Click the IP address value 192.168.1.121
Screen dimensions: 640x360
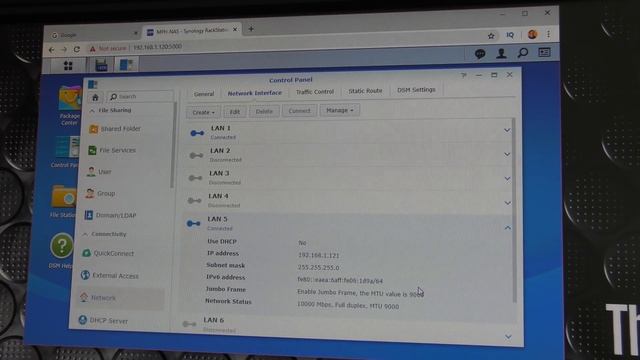pyautogui.click(x=318, y=256)
